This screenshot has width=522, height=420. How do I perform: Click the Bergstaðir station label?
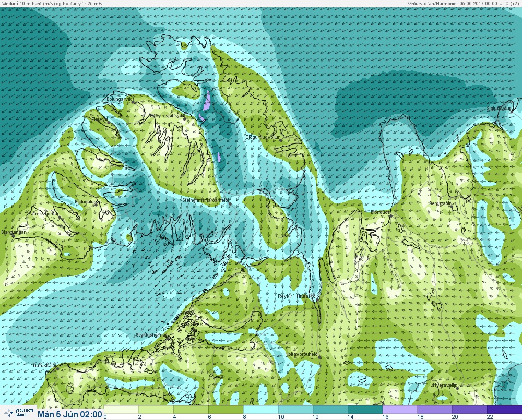(440, 203)
